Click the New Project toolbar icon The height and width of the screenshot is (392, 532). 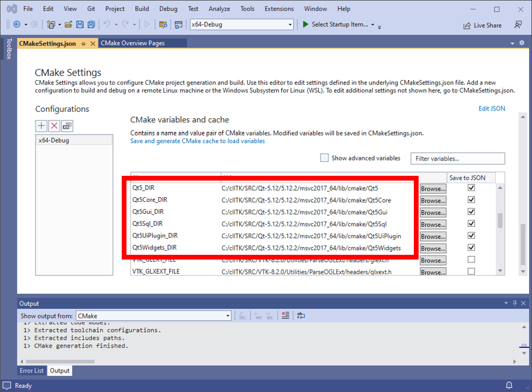click(x=51, y=24)
